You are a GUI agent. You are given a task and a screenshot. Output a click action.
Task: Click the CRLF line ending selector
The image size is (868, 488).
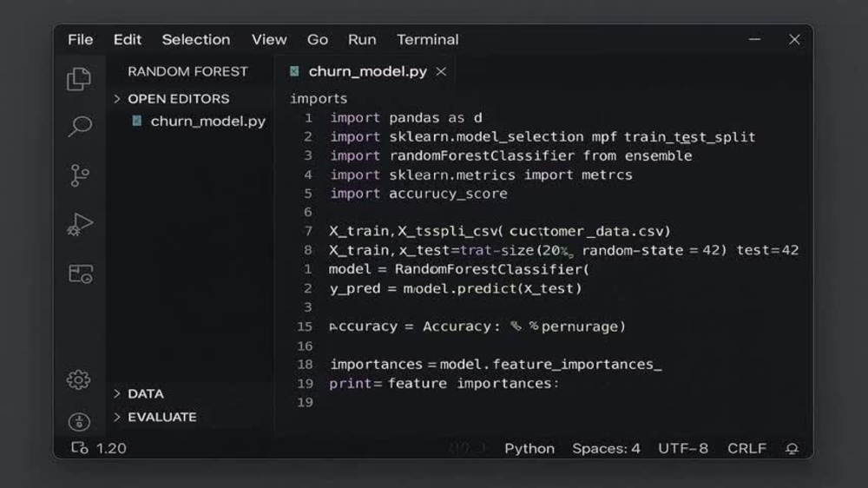[x=746, y=448]
